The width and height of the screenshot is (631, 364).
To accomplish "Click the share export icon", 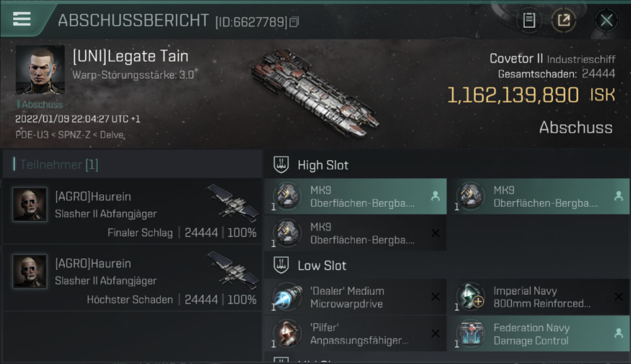I will pos(564,20).
